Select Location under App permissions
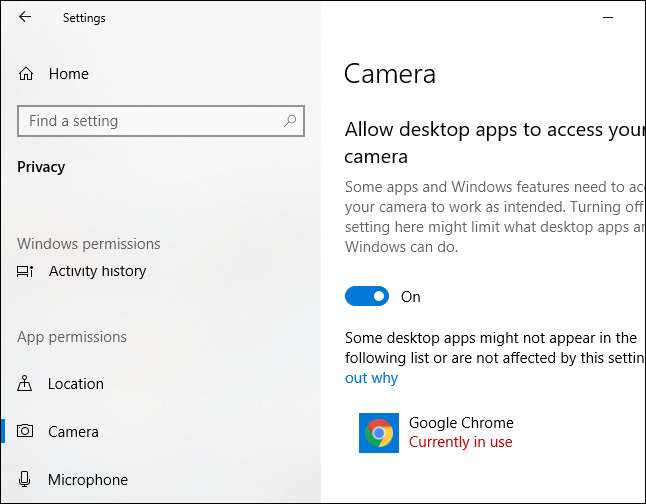The height and width of the screenshot is (504, 646). pyautogui.click(x=75, y=384)
